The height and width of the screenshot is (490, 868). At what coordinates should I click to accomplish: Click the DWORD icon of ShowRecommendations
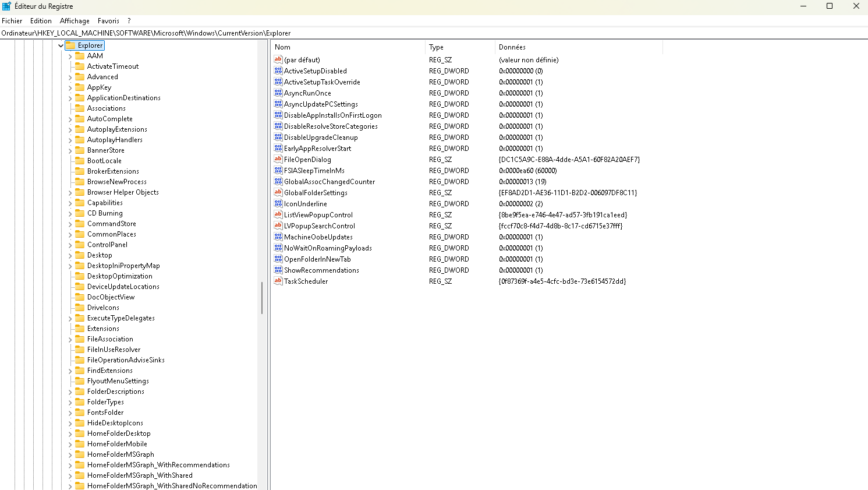278,270
